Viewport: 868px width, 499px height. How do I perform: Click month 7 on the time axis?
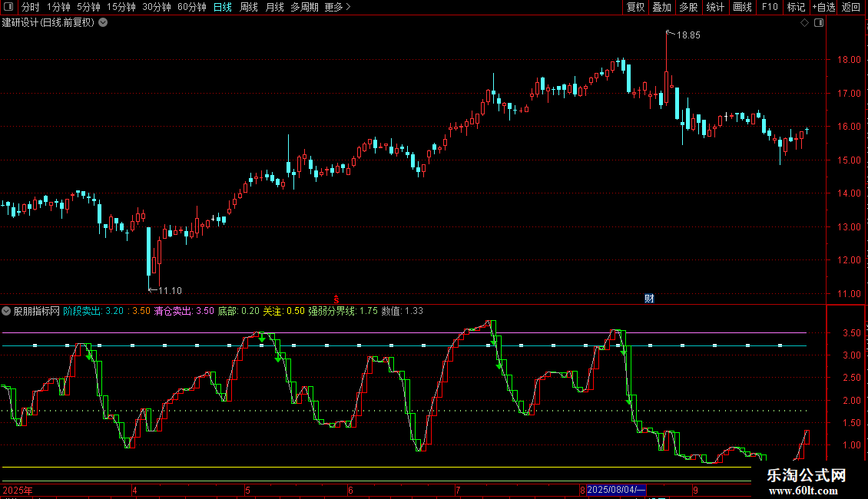click(x=458, y=490)
